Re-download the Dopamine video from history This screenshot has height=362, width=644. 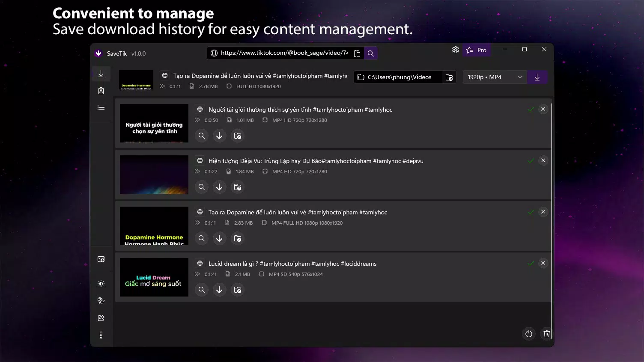pos(219,238)
